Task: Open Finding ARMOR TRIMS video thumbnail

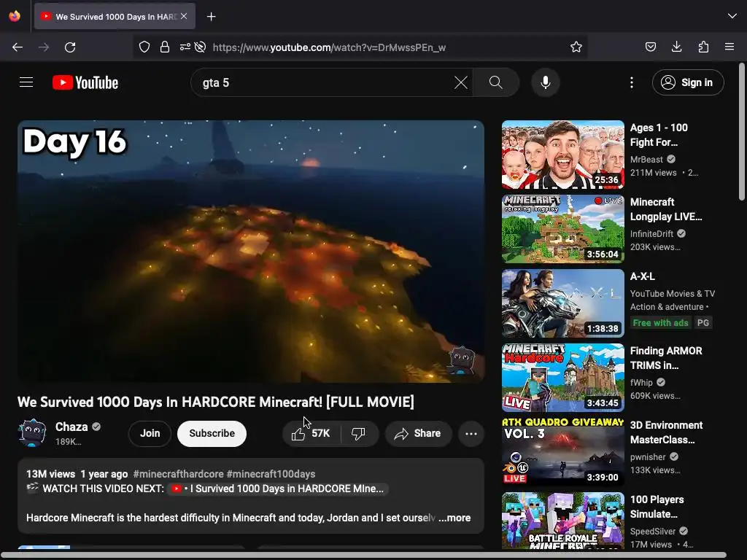Action: tap(562, 377)
